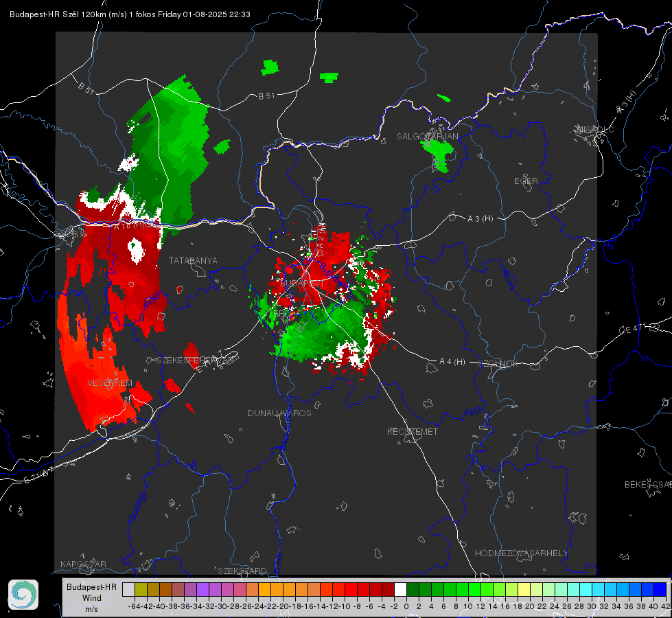This screenshot has height=618, width=672.
Task: Click the '-20' value on legend scale
Action: 283,606
